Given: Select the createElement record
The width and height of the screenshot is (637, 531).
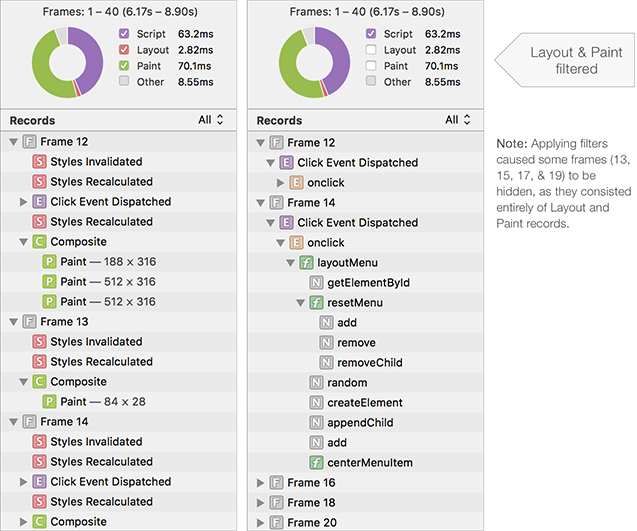Looking at the screenshot, I should [x=366, y=403].
